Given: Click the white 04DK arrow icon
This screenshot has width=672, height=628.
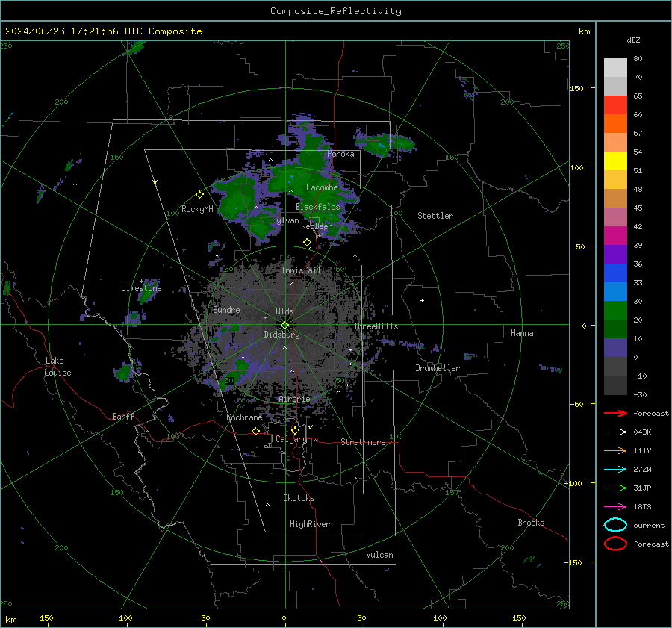Looking at the screenshot, I should pos(615,432).
